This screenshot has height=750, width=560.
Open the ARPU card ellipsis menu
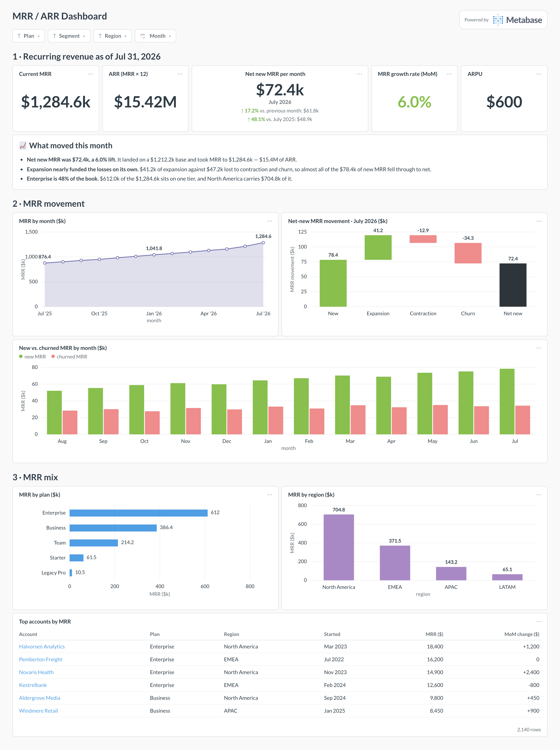(x=539, y=74)
